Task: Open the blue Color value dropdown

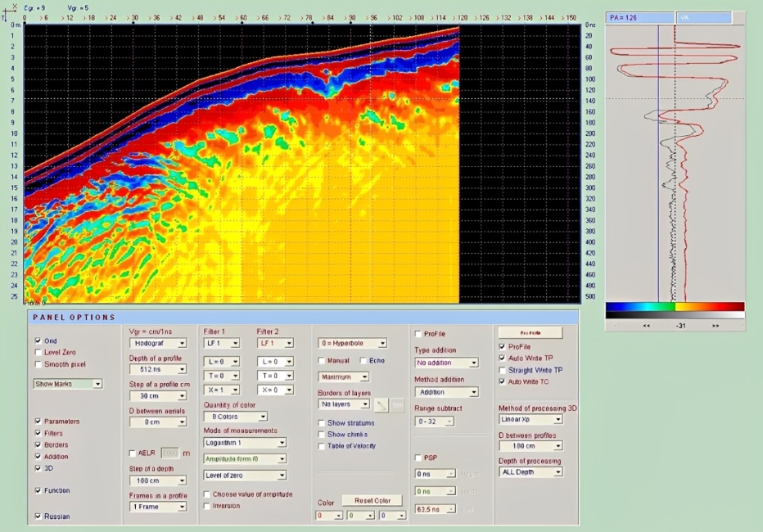Action: click(393, 516)
